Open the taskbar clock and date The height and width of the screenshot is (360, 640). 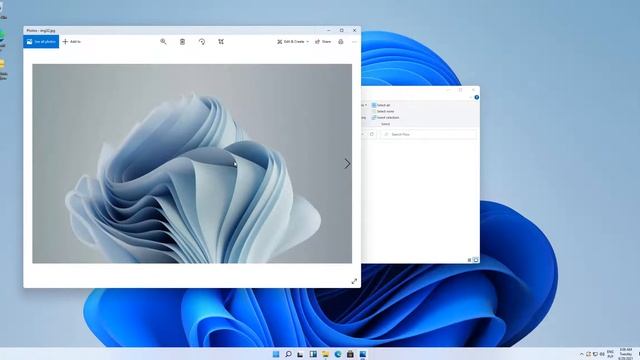[x=626, y=354]
